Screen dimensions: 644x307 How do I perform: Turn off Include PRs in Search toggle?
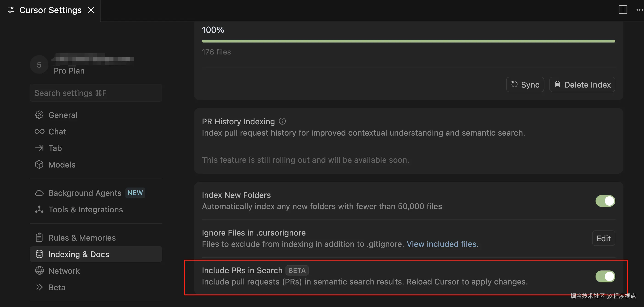click(x=605, y=276)
